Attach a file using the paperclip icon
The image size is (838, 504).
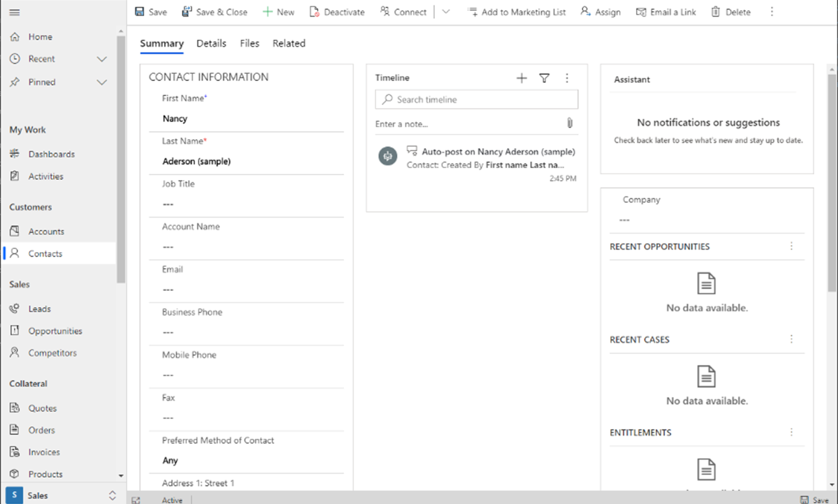569,123
